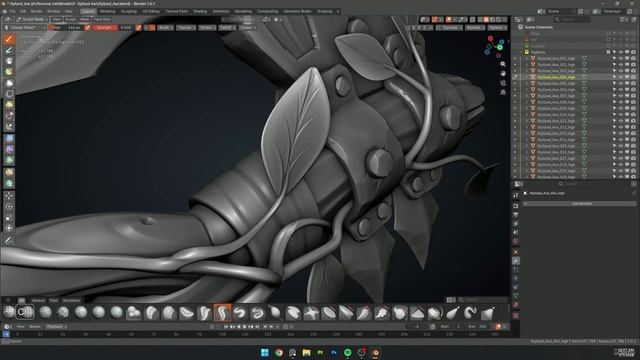Toggle visibility eye of Highpoly collection
Screen dimensions: 640x360
tap(620, 52)
